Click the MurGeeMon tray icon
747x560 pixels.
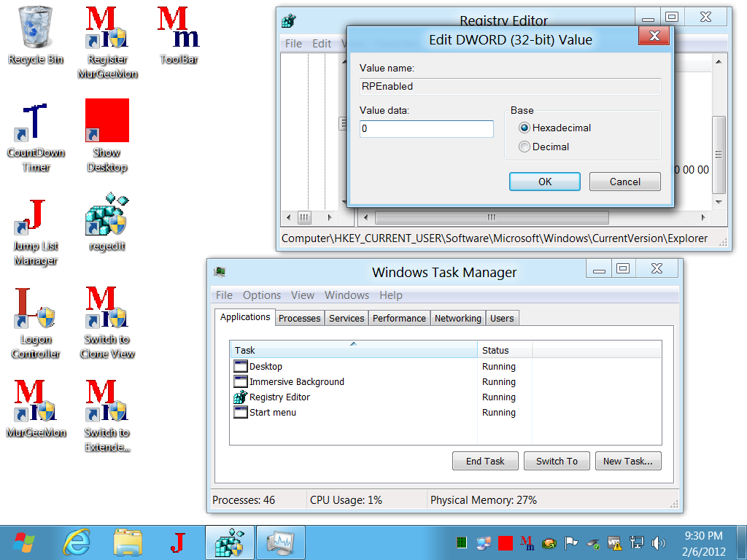pyautogui.click(x=527, y=542)
